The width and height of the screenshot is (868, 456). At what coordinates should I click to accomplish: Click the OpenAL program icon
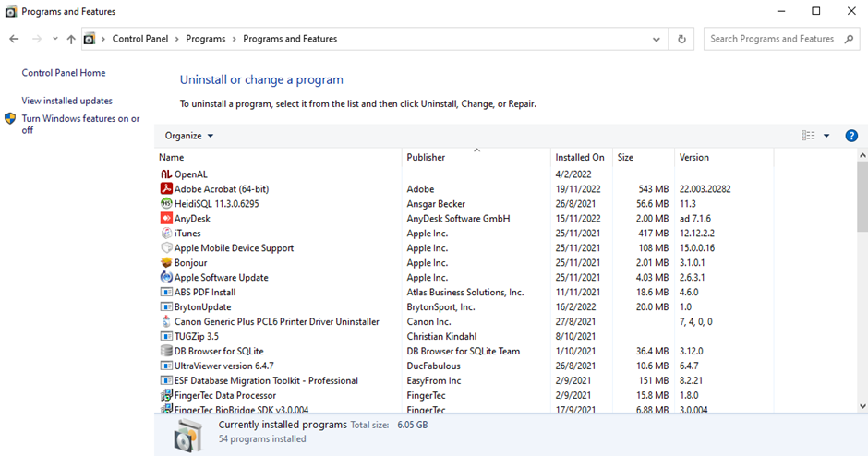point(166,174)
